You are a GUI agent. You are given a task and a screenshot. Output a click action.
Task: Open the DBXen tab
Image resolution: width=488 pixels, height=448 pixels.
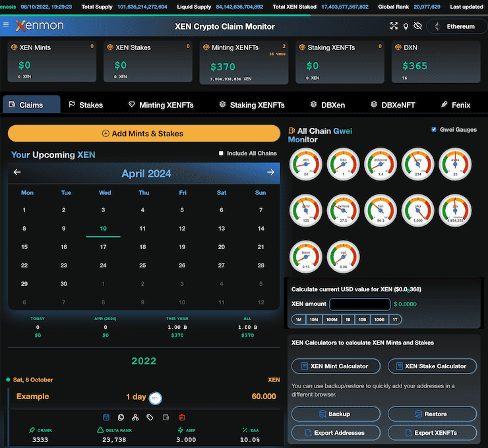pos(328,105)
